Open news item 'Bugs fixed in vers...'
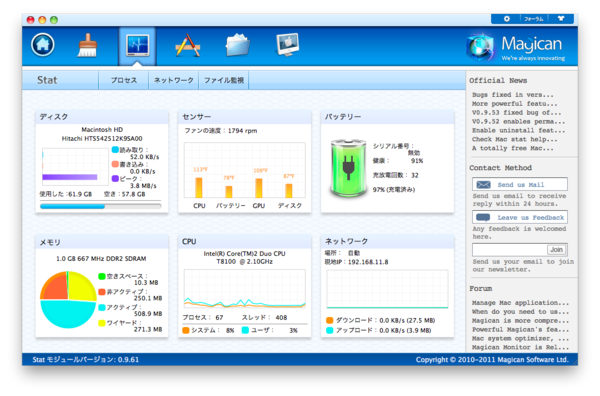This screenshot has height=396, width=600. pyautogui.click(x=512, y=95)
